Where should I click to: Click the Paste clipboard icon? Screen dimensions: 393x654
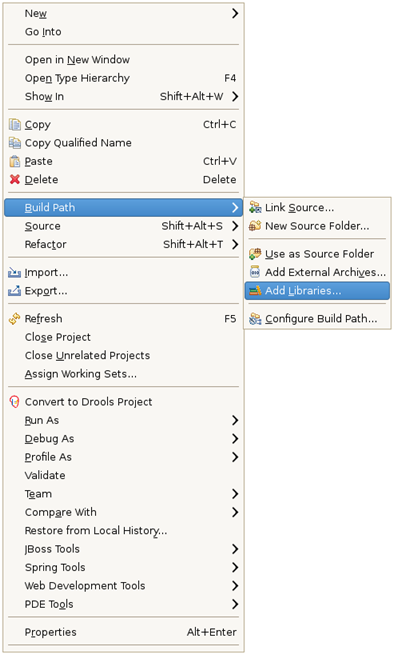tap(15, 161)
